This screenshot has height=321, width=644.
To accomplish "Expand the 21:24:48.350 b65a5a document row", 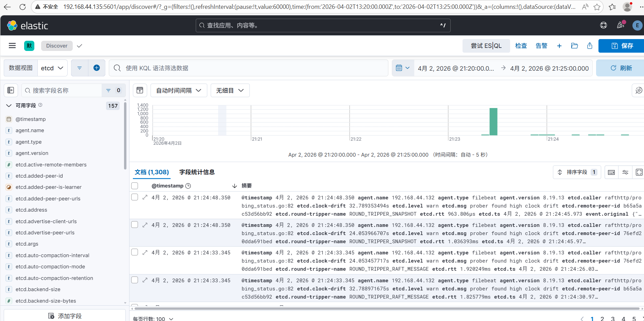I will 145,197.
